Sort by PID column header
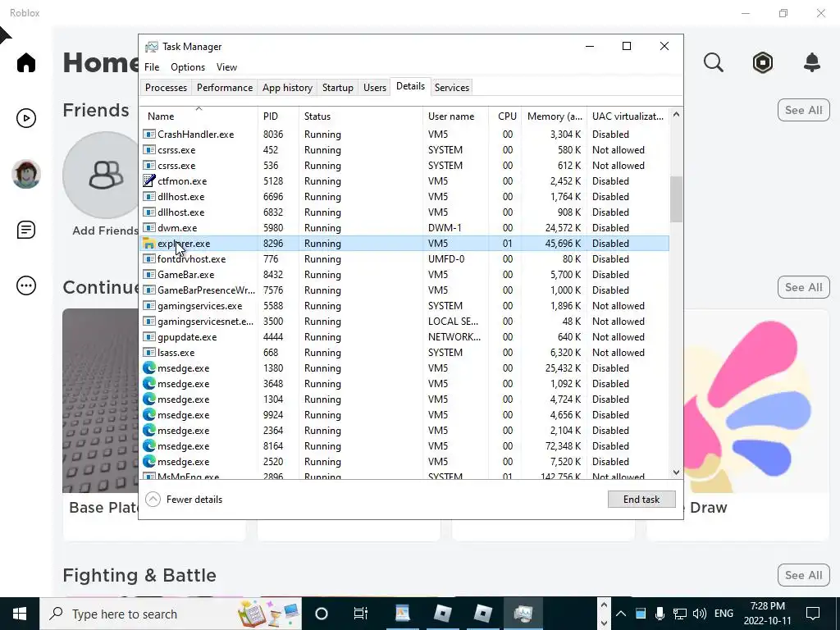The image size is (840, 630). click(278, 116)
